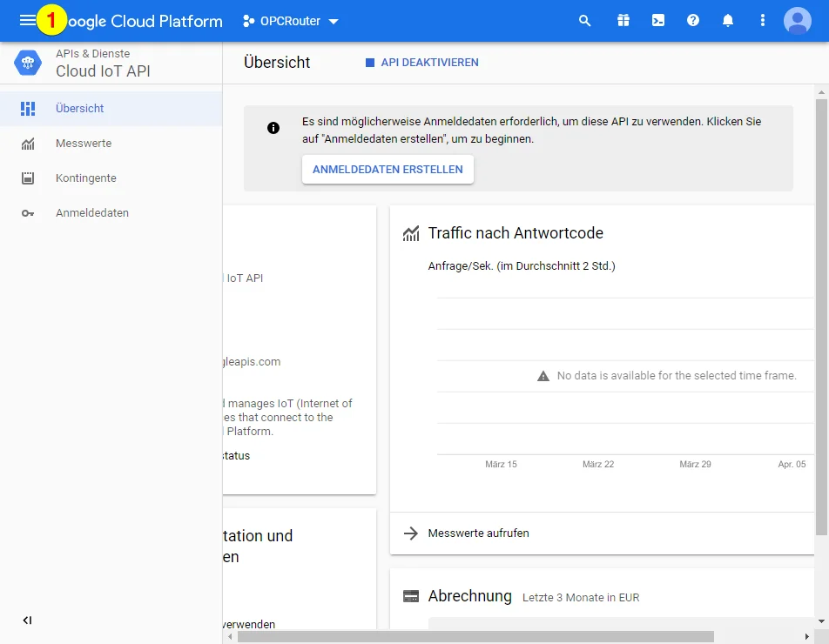Click the horizontal scrollbar left arrow
Viewport: 829px width, 644px height.
click(x=230, y=636)
